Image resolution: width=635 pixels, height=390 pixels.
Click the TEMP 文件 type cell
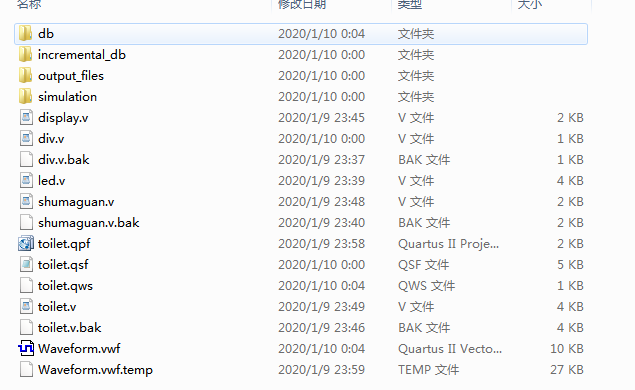[x=428, y=370]
